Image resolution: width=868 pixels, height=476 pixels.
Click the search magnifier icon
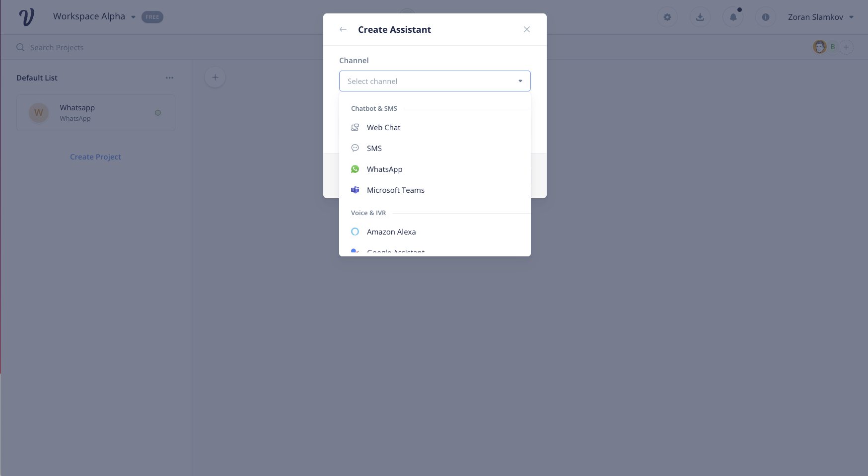(x=20, y=47)
